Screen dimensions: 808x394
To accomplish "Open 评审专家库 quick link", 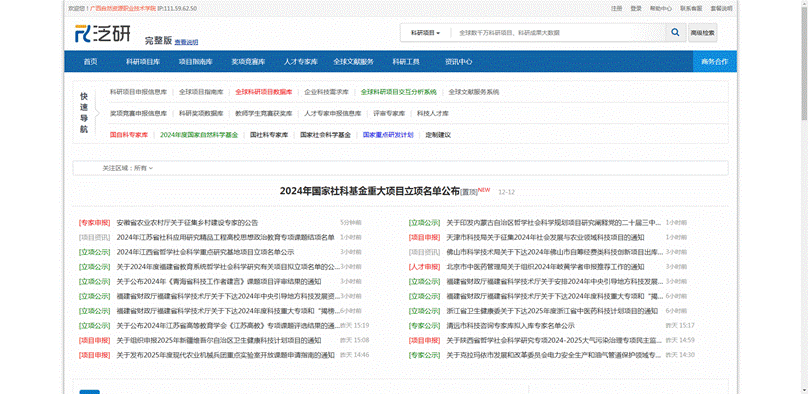I will click(389, 113).
